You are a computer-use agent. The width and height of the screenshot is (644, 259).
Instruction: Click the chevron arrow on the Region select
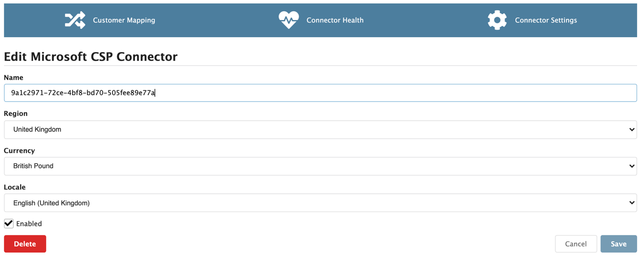click(631, 129)
